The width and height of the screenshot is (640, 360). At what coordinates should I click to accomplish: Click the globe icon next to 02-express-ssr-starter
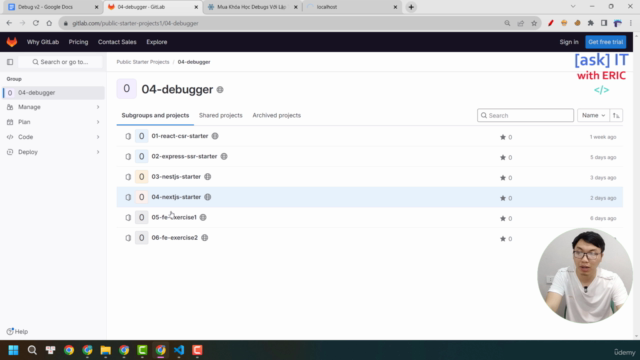point(224,156)
